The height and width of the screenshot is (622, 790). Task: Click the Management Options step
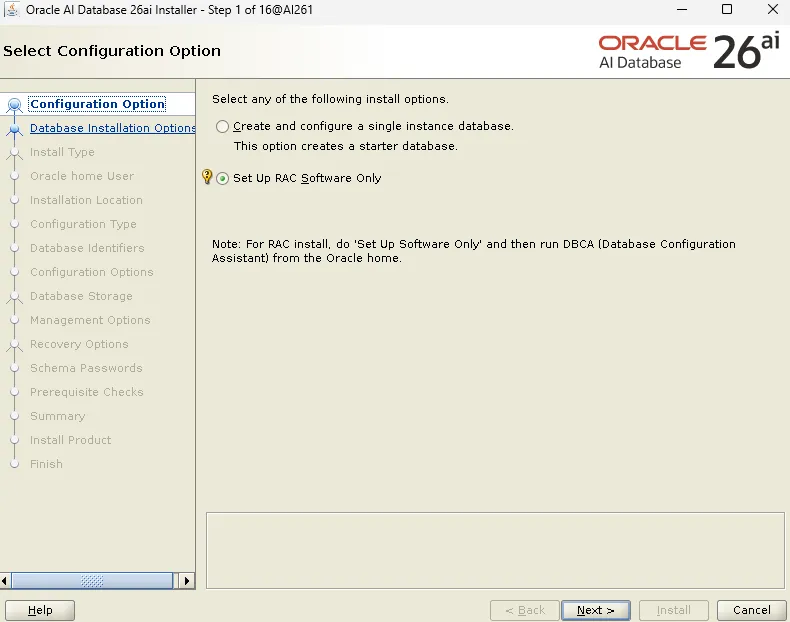point(90,320)
